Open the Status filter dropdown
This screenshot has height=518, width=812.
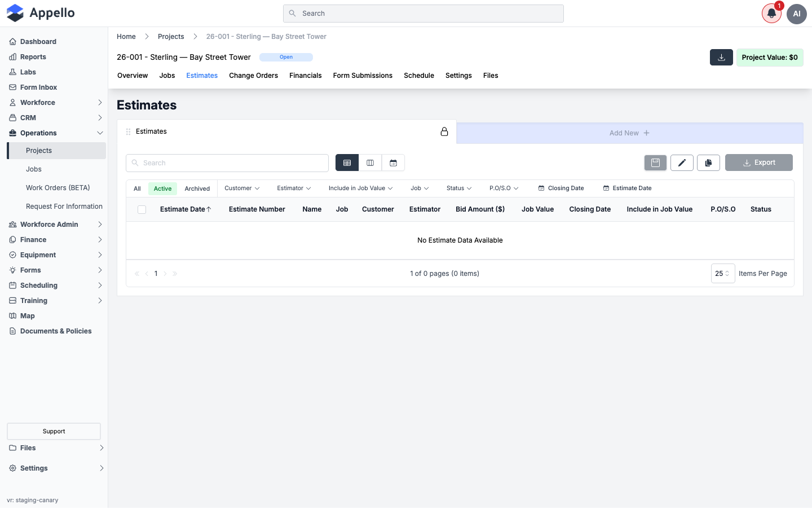point(459,188)
